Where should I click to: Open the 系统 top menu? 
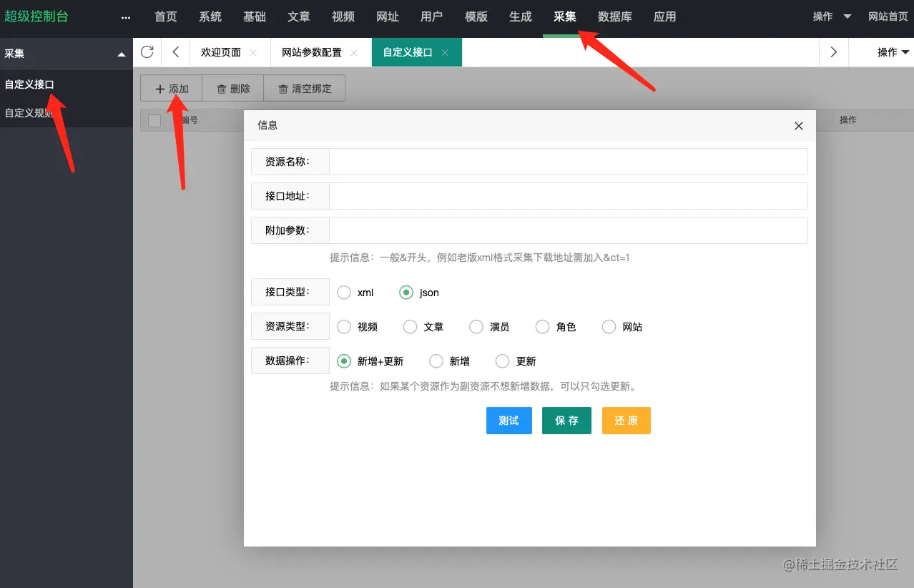[210, 16]
